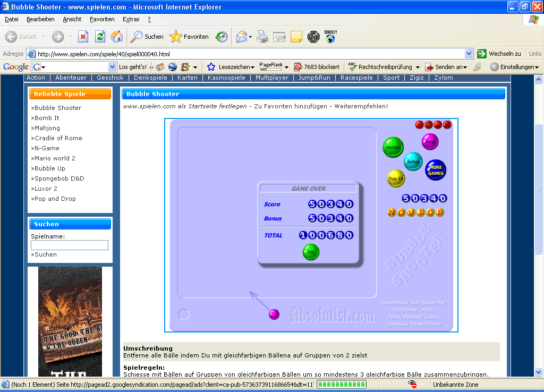The height and width of the screenshot is (392, 544).
Task: Focus the Google toolbar search field
Action: pos(74,67)
